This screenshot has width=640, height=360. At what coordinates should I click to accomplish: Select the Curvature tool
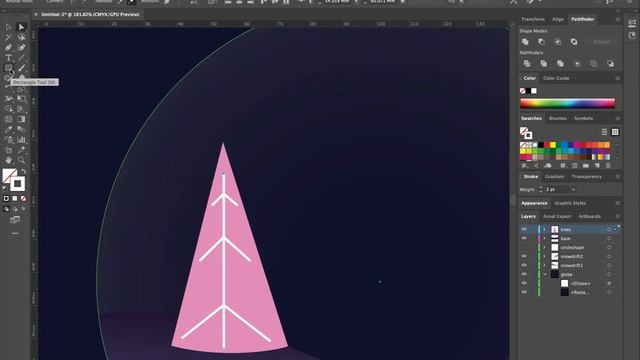pyautogui.click(x=21, y=48)
